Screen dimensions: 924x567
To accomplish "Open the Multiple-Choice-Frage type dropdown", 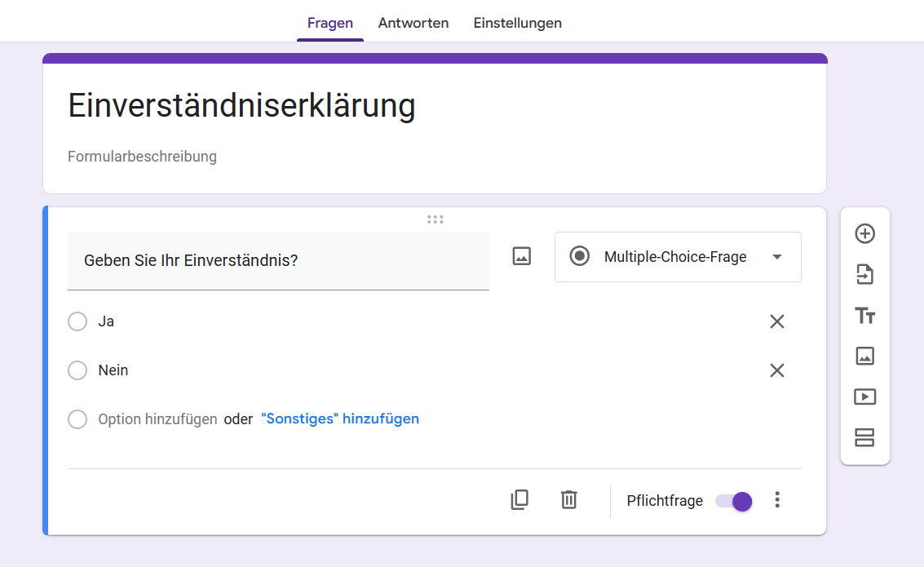I will pyautogui.click(x=678, y=257).
